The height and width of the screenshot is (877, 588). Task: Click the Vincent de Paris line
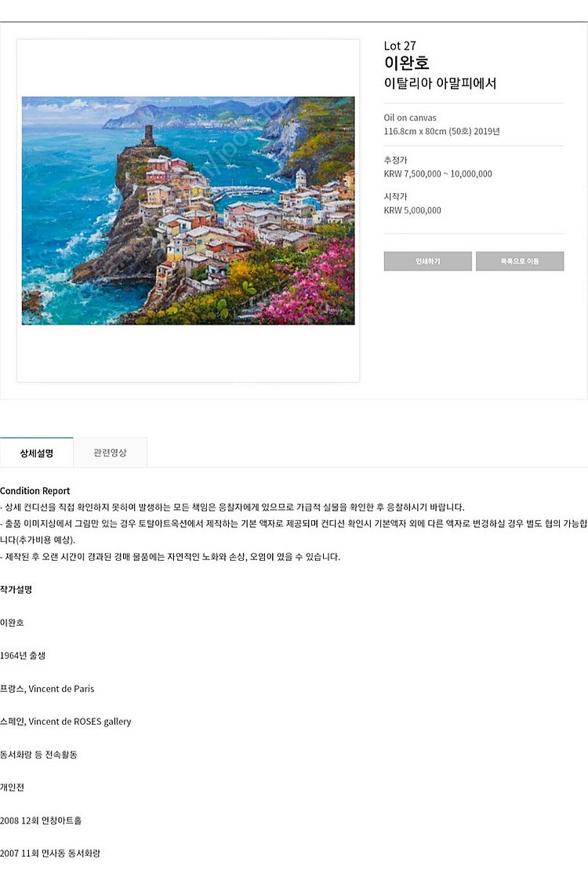tap(47, 689)
